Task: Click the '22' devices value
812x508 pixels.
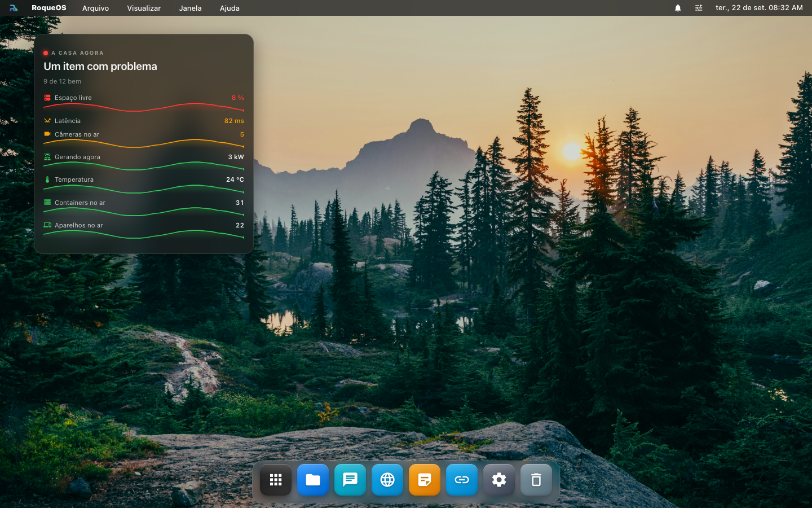Action: pos(240,225)
